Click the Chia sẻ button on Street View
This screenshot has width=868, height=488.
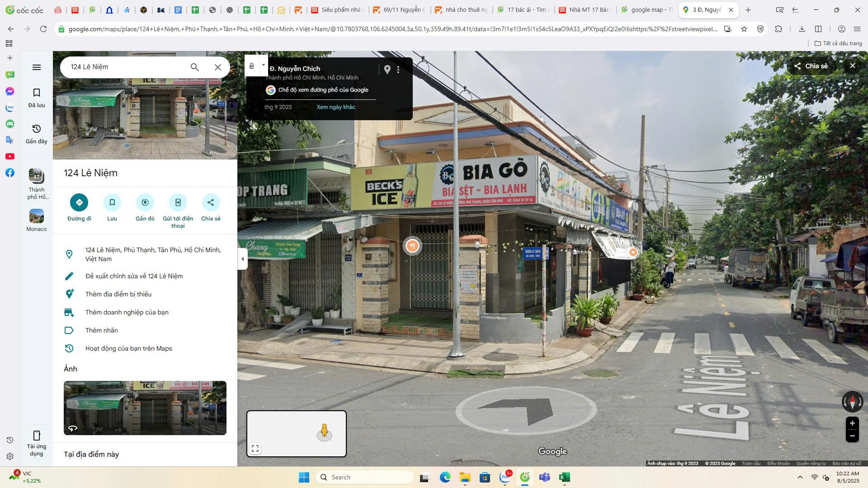click(811, 66)
